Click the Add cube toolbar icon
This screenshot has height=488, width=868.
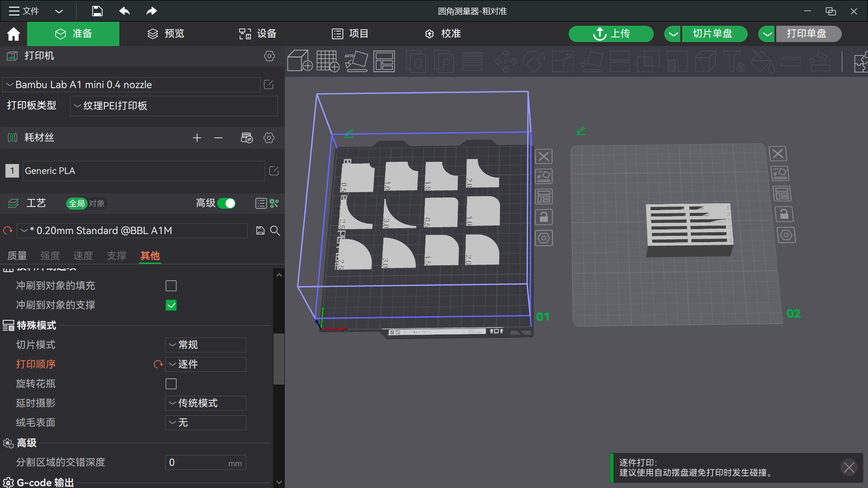click(x=300, y=61)
